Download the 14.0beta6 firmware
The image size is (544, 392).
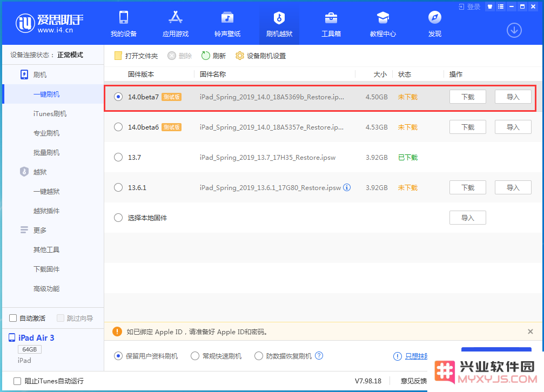click(x=468, y=127)
